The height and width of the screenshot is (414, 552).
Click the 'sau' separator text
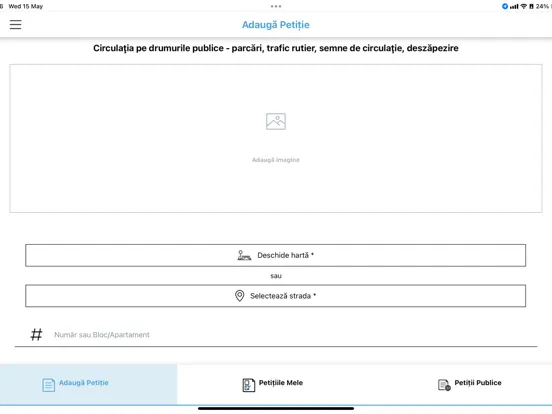coord(276,276)
